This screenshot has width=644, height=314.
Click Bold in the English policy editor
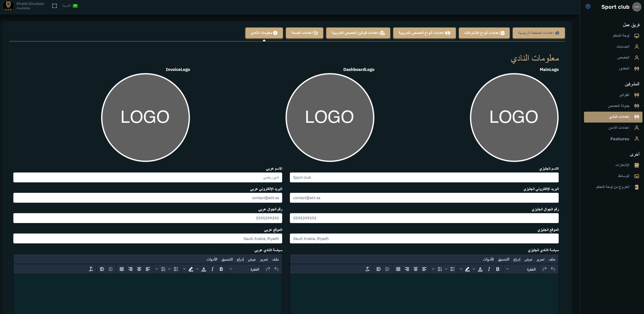point(498,269)
